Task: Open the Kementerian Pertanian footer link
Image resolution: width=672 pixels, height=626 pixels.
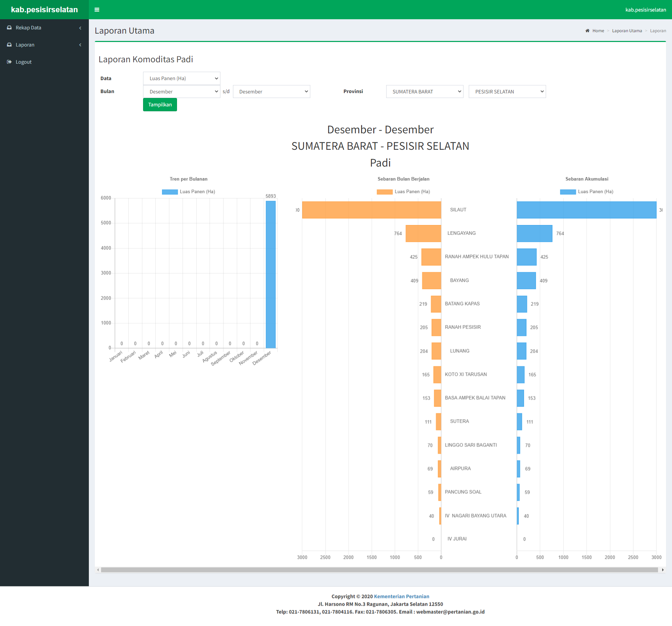Action: tap(402, 597)
